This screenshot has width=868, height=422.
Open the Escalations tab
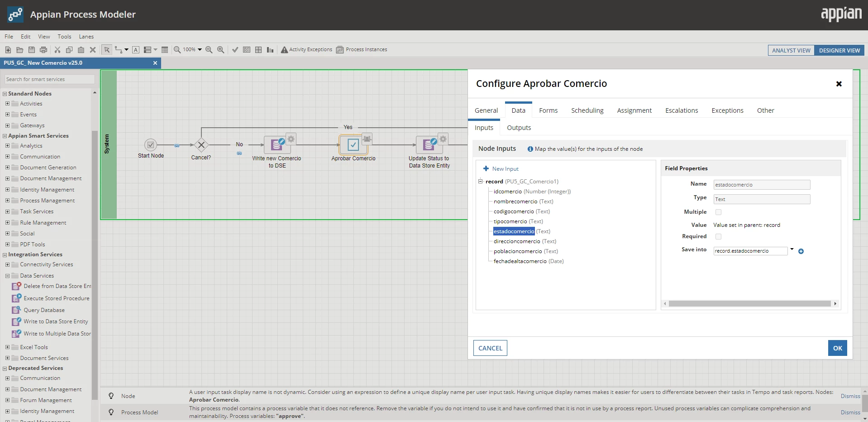pyautogui.click(x=682, y=110)
